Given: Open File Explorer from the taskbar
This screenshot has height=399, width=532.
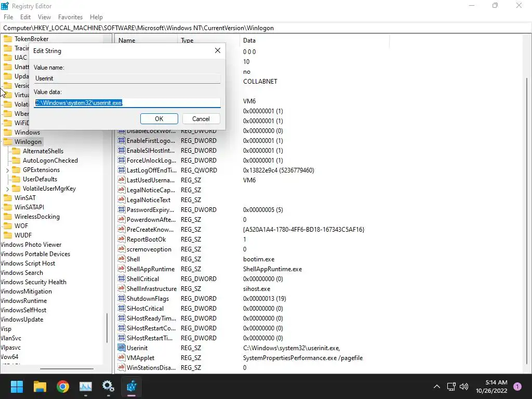Looking at the screenshot, I should point(39,386).
